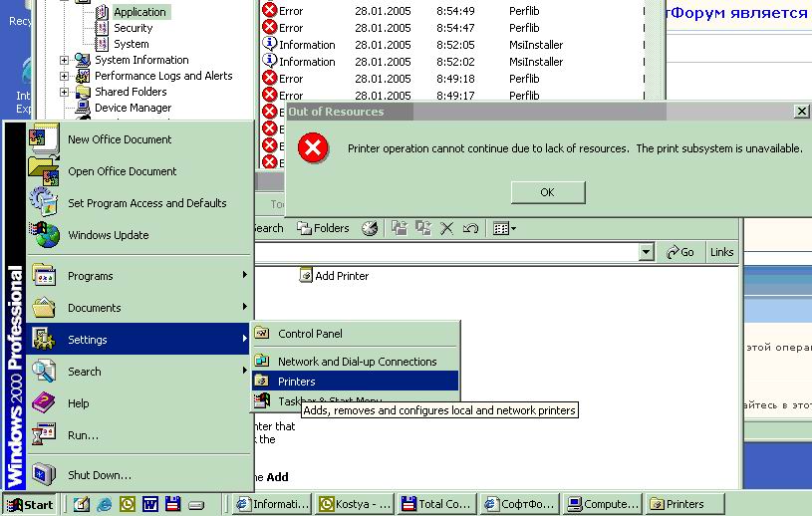
Task: Click the Links toolbar label
Action: click(x=721, y=252)
